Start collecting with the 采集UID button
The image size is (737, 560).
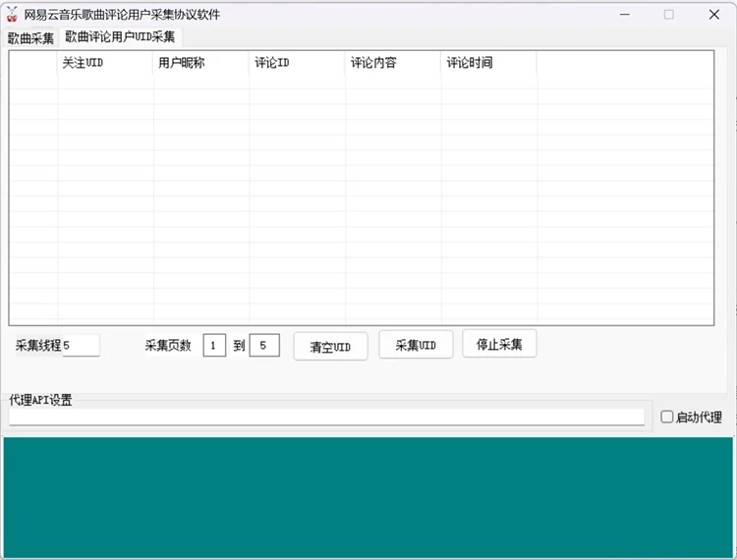[x=416, y=345]
